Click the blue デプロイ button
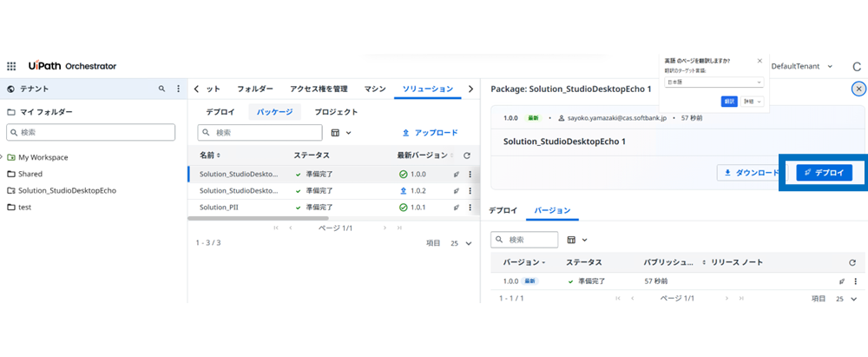Screen dimensions: 868x357 824,173
